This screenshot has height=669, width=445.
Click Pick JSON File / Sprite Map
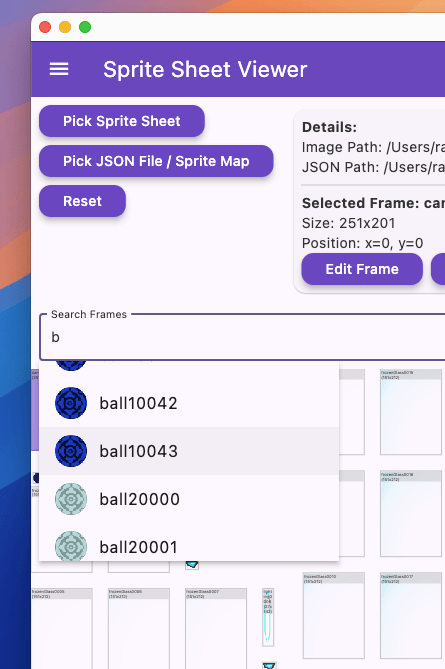click(156, 161)
